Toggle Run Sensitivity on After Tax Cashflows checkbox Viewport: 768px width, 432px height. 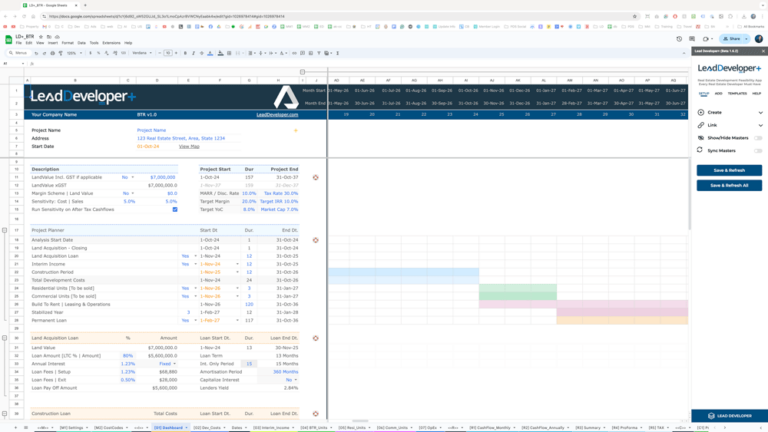175,209
